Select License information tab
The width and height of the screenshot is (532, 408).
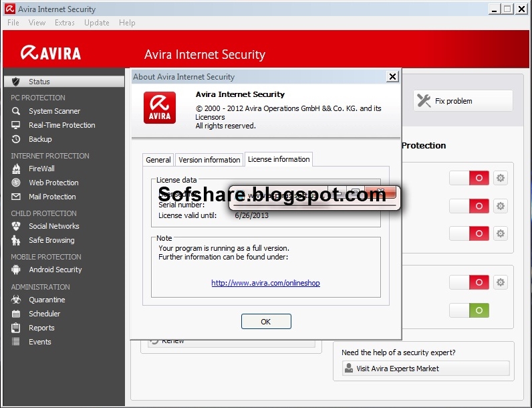279,159
